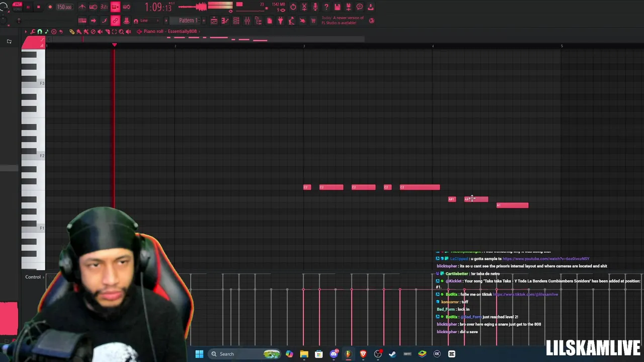Open File Explorer from taskbar

304,354
